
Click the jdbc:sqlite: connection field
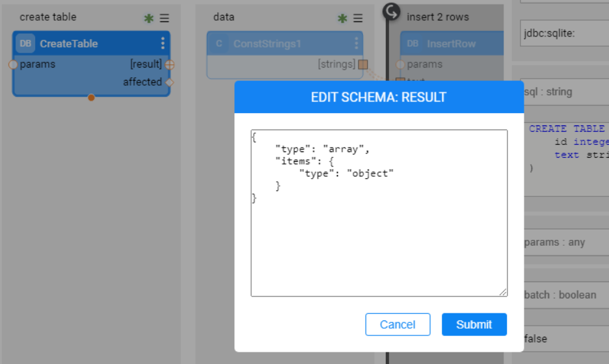pyautogui.click(x=565, y=33)
